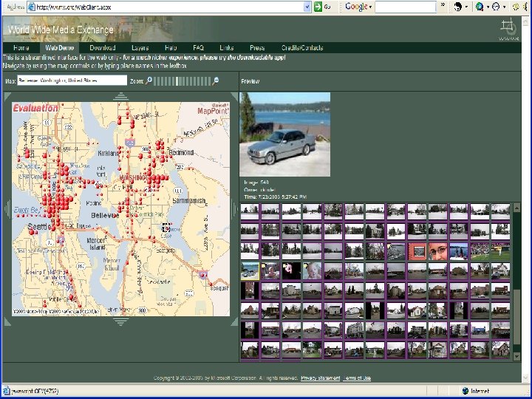The height and width of the screenshot is (399, 532).
Task: Open the address bar dropdown
Action: click(307, 7)
